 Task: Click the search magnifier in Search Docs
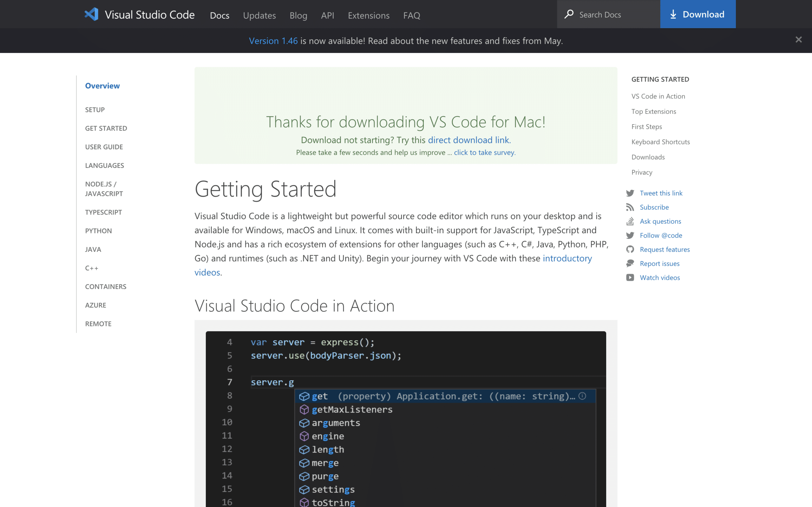click(569, 15)
